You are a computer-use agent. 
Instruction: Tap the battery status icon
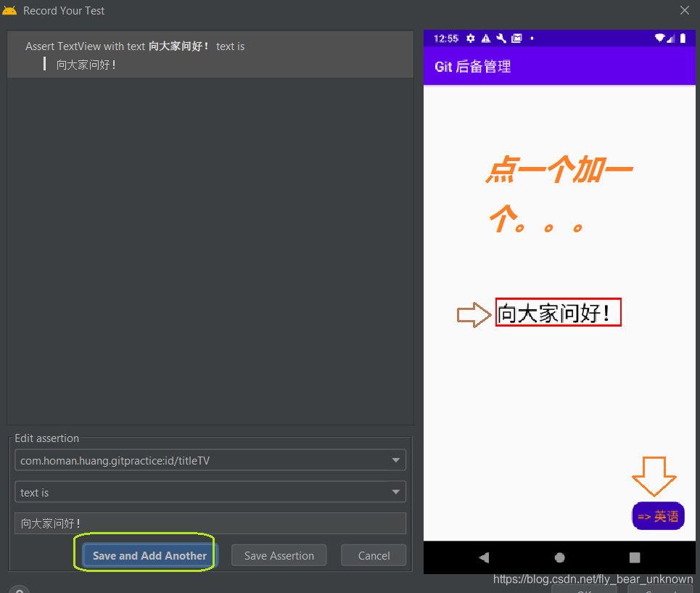pos(683,38)
